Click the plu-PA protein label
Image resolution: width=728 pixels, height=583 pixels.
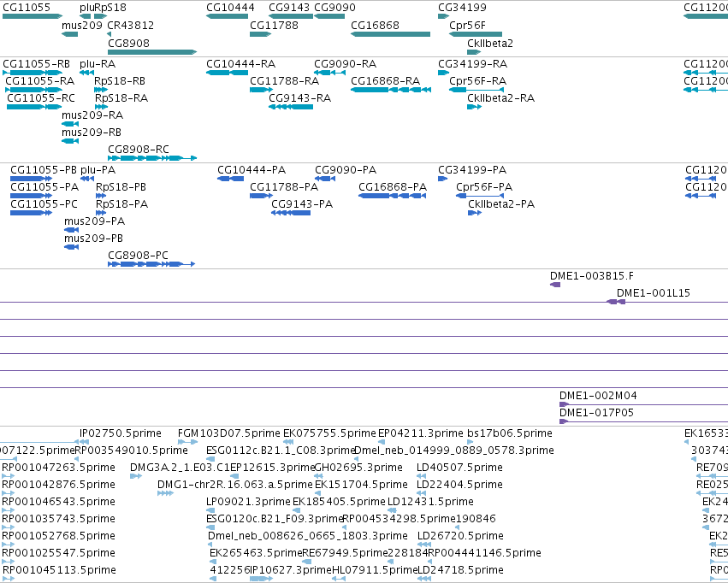98,170
